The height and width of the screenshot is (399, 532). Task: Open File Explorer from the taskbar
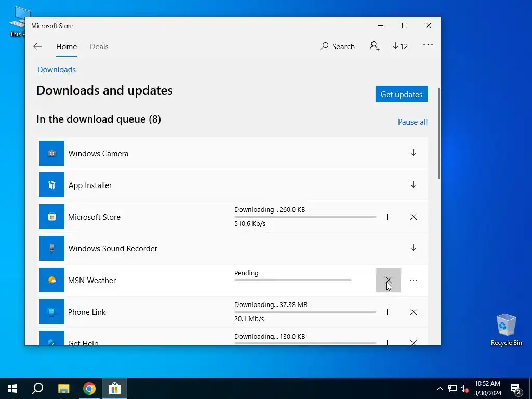point(63,389)
